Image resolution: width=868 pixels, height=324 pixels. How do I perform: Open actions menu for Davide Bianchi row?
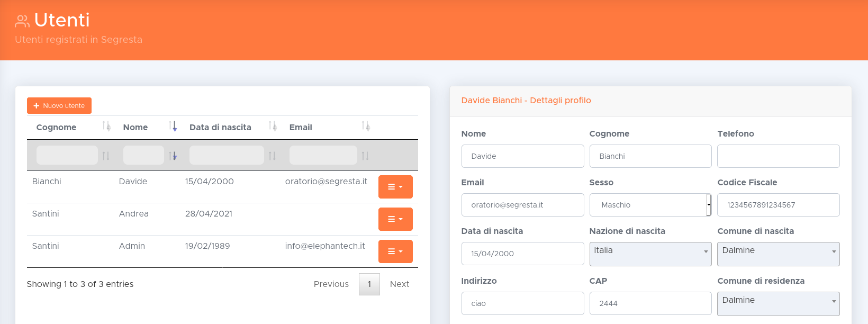click(395, 187)
